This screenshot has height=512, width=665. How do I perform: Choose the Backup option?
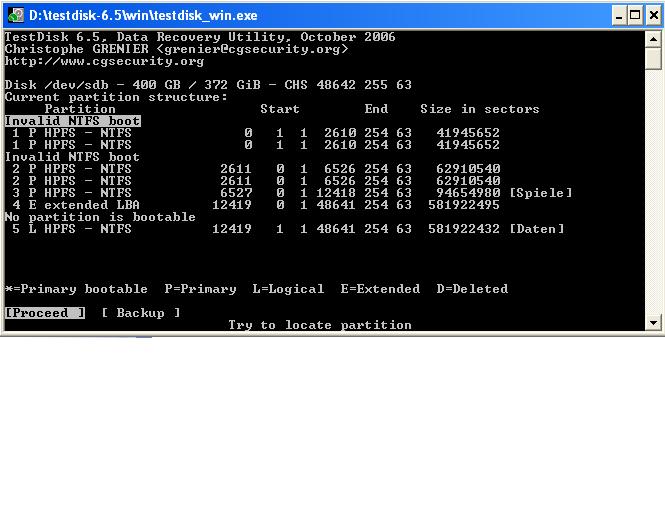tap(141, 313)
